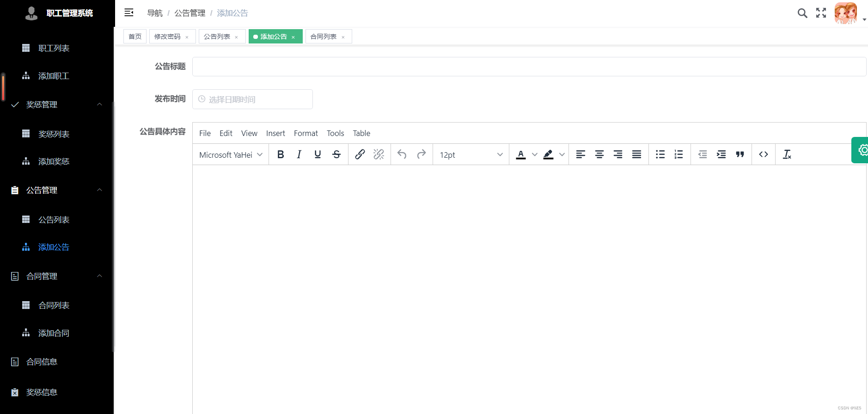Center align the text

599,154
